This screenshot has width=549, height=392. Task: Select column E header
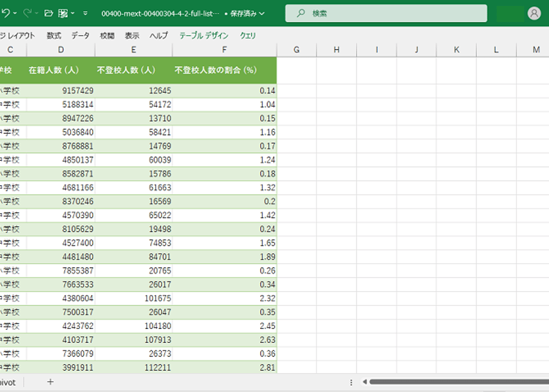[x=134, y=50]
